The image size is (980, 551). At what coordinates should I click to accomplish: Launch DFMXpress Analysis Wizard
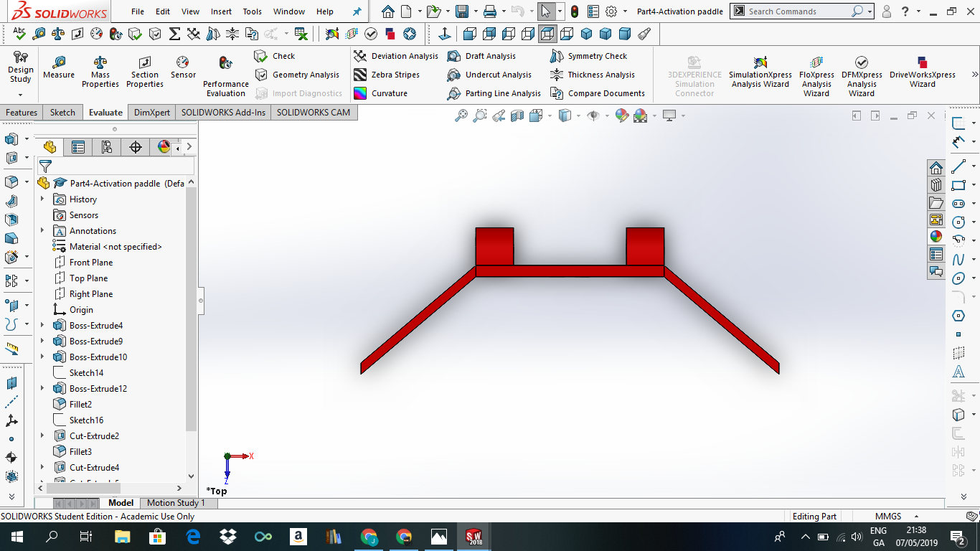coord(862,76)
